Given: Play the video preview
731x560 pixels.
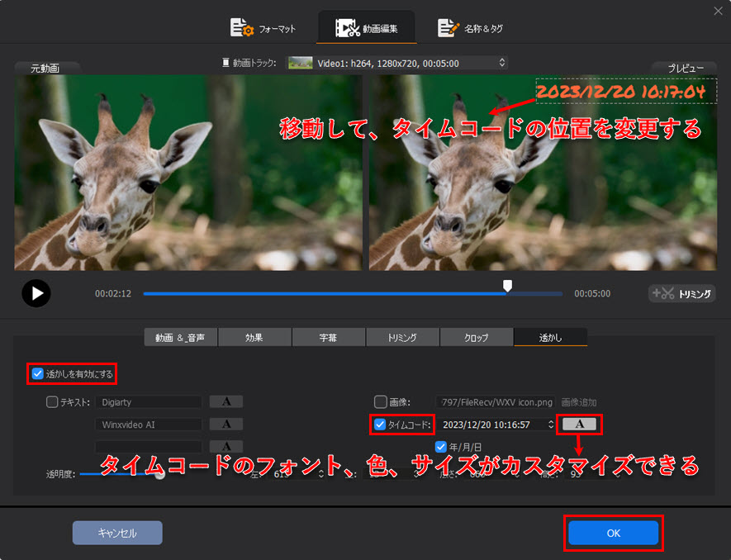Looking at the screenshot, I should [x=36, y=293].
